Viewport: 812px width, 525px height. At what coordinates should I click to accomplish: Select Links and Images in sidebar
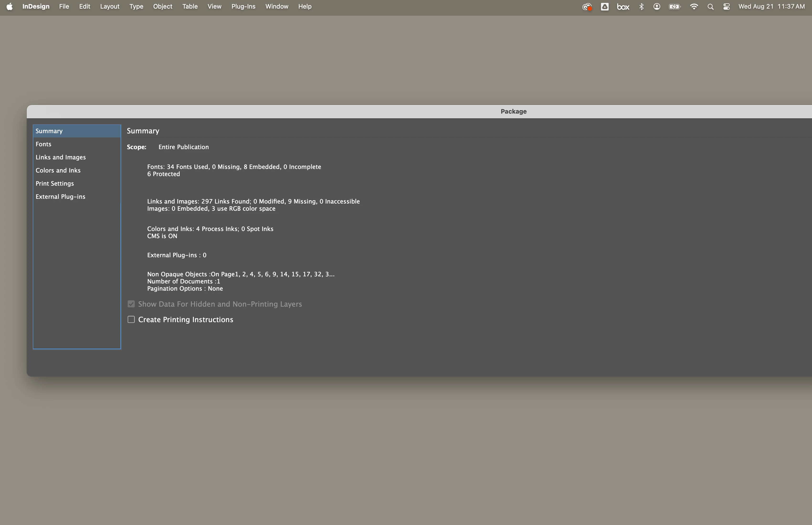tap(61, 157)
